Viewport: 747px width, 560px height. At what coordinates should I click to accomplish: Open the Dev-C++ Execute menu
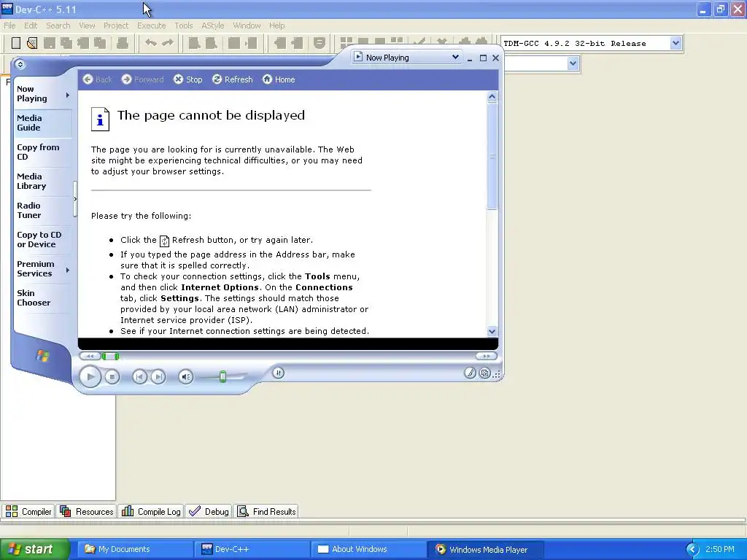click(x=152, y=26)
